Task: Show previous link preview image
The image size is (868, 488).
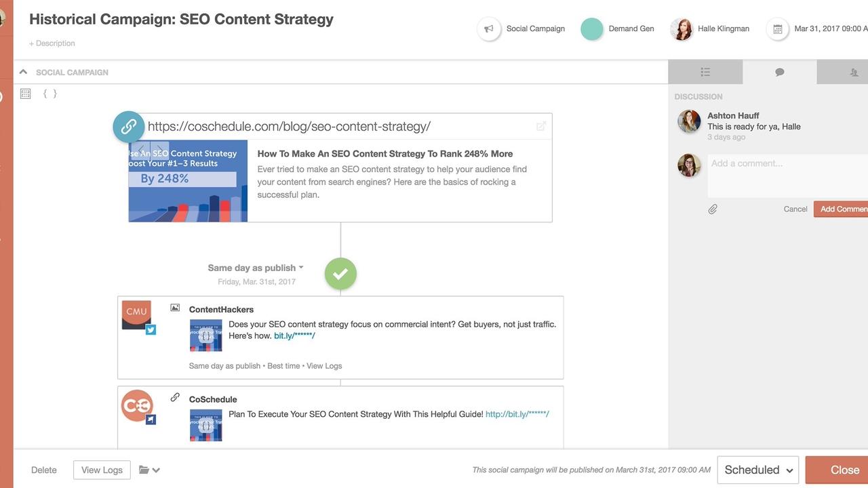Action: tap(141, 150)
